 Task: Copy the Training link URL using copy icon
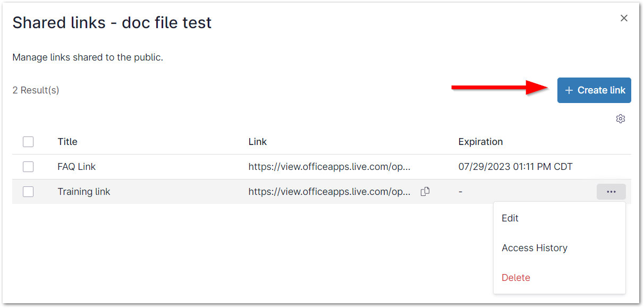[x=425, y=191]
